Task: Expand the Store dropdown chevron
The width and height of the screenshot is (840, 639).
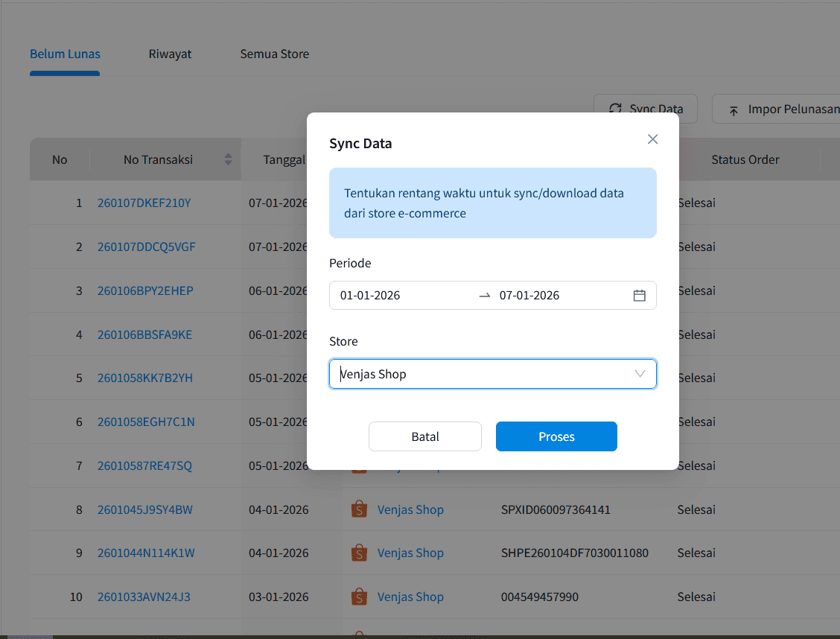Action: (x=640, y=374)
